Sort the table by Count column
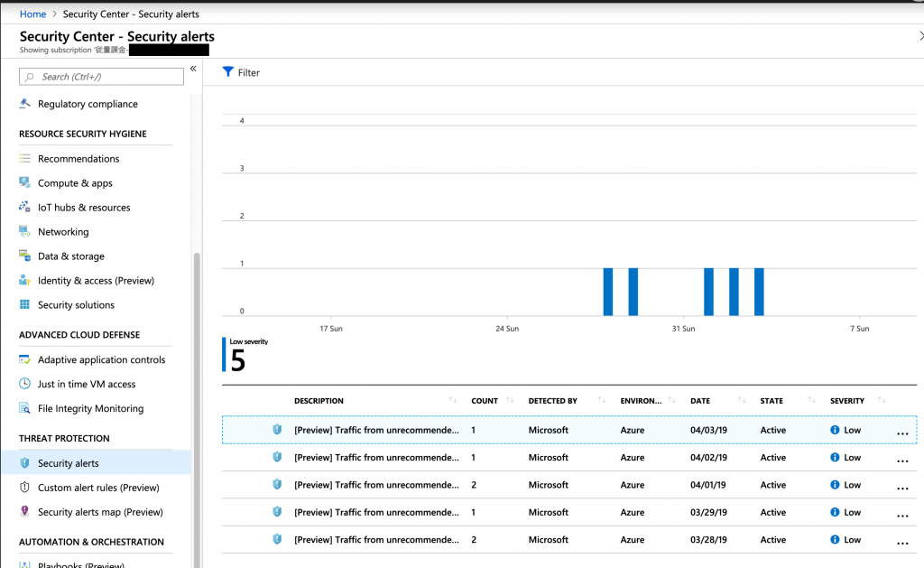This screenshot has width=924, height=568. pyautogui.click(x=510, y=400)
